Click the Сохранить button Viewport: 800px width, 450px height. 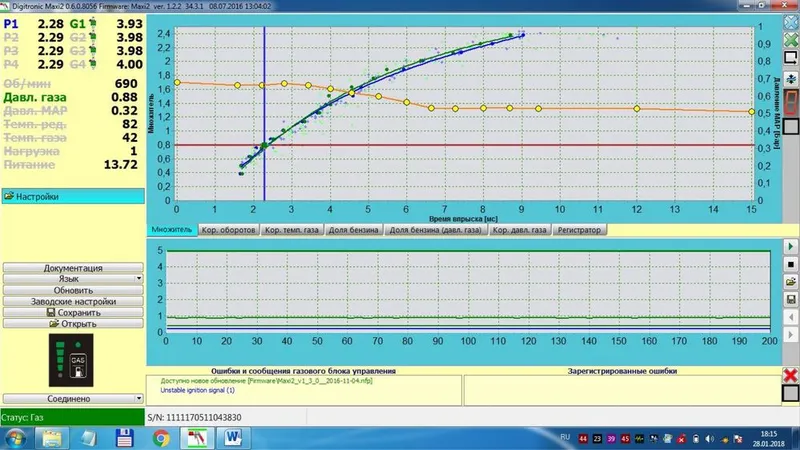[x=73, y=313]
